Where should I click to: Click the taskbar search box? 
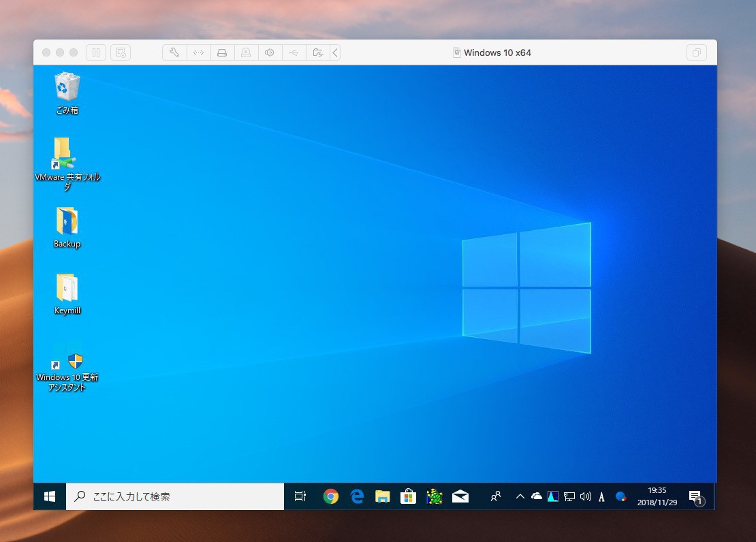pyautogui.click(x=175, y=496)
